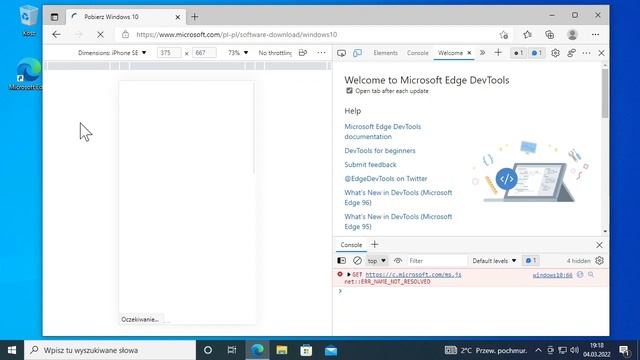The image size is (640, 360).
Task: Activate the inspect element tool
Action: pyautogui.click(x=342, y=53)
